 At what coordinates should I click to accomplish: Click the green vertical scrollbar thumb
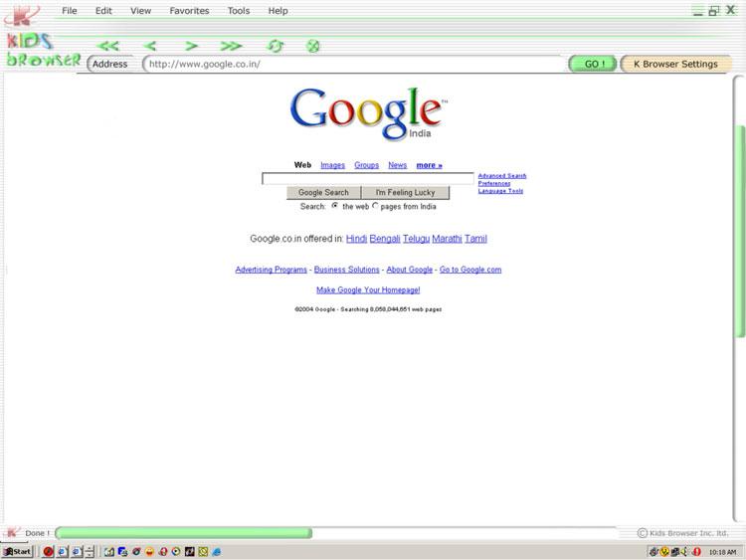coord(739,231)
